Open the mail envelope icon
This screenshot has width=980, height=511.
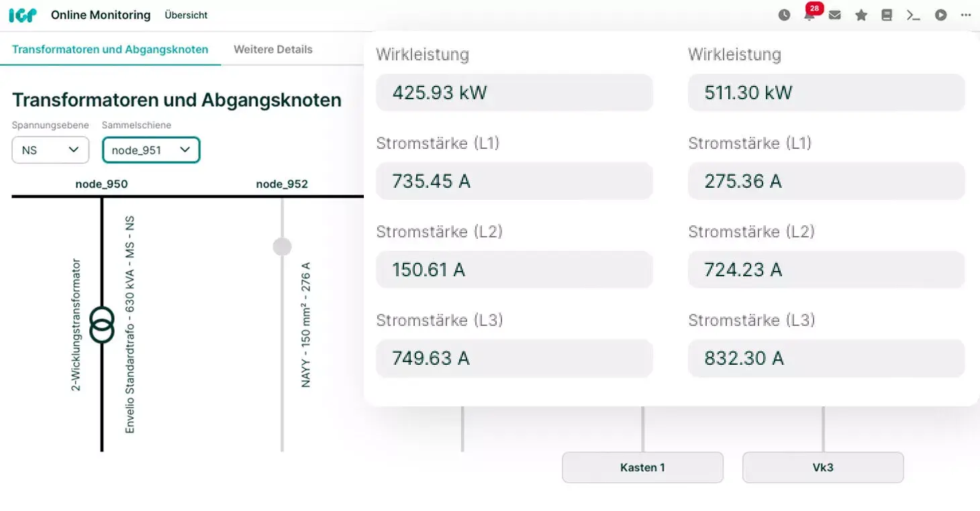[x=835, y=15]
